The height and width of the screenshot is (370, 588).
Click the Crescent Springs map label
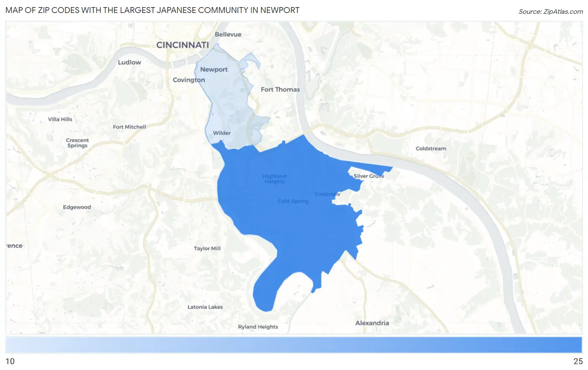tap(77, 143)
